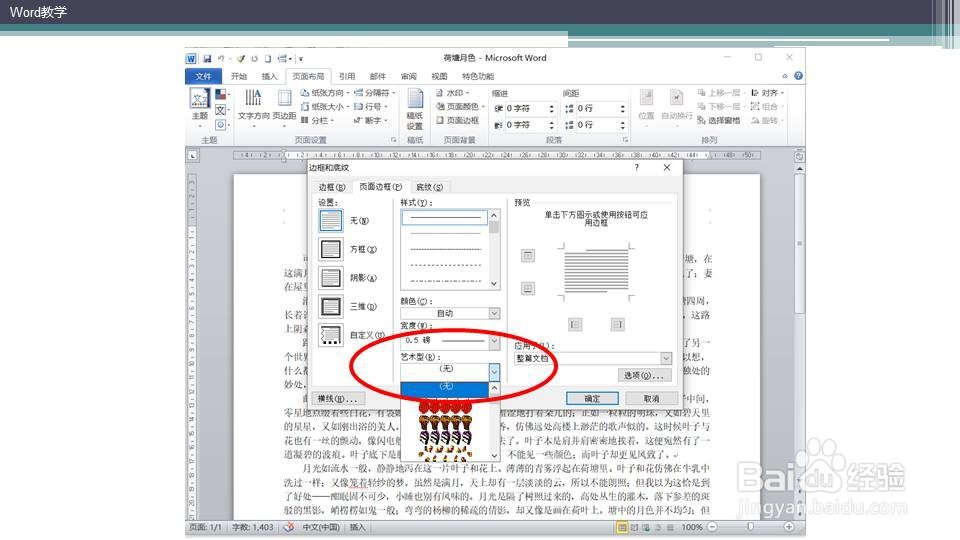The image size is (960, 540).
Task: Open the Breaks (分隔符) menu
Action: click(x=375, y=93)
